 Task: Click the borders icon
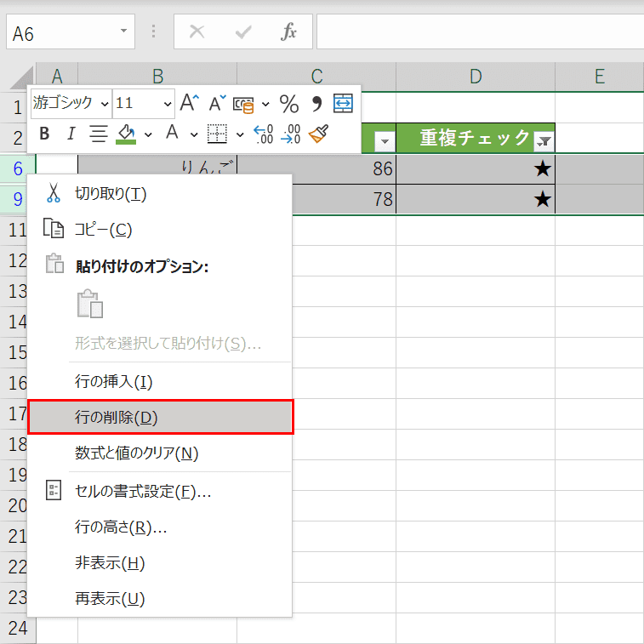tap(217, 134)
